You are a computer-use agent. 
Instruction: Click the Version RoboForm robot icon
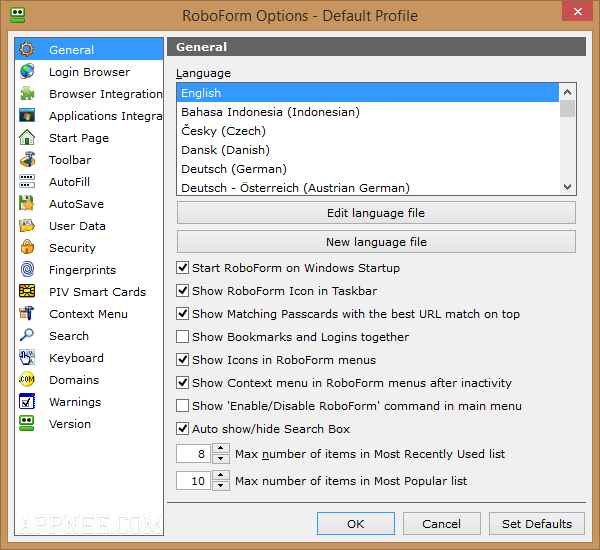(x=27, y=424)
